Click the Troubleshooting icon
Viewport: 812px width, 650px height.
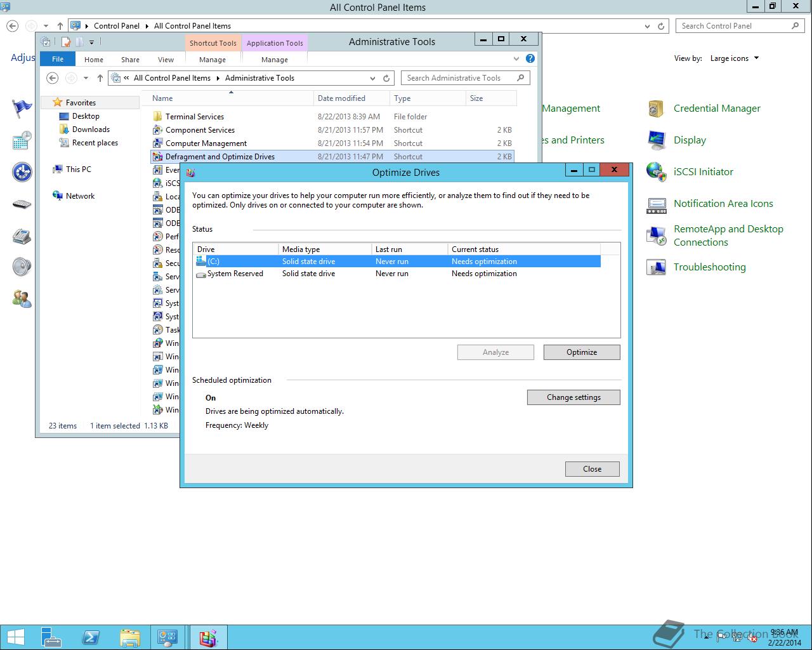pyautogui.click(x=656, y=267)
